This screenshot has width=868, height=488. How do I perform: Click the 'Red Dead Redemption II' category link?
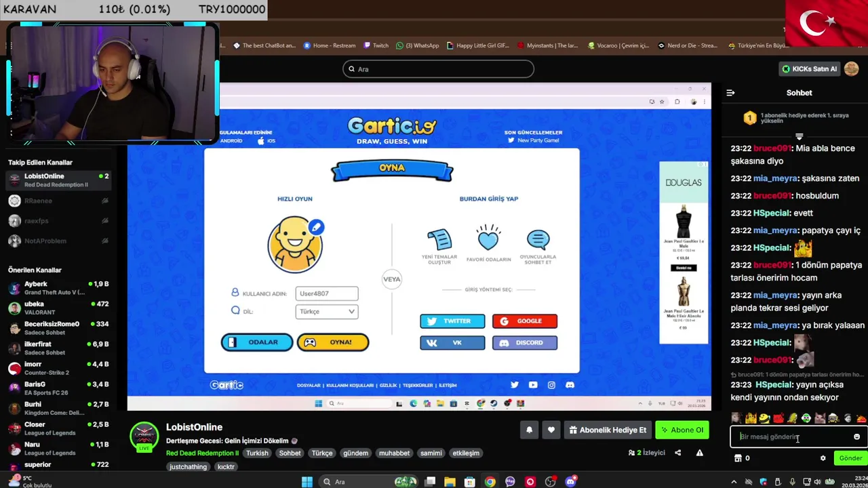pos(202,453)
